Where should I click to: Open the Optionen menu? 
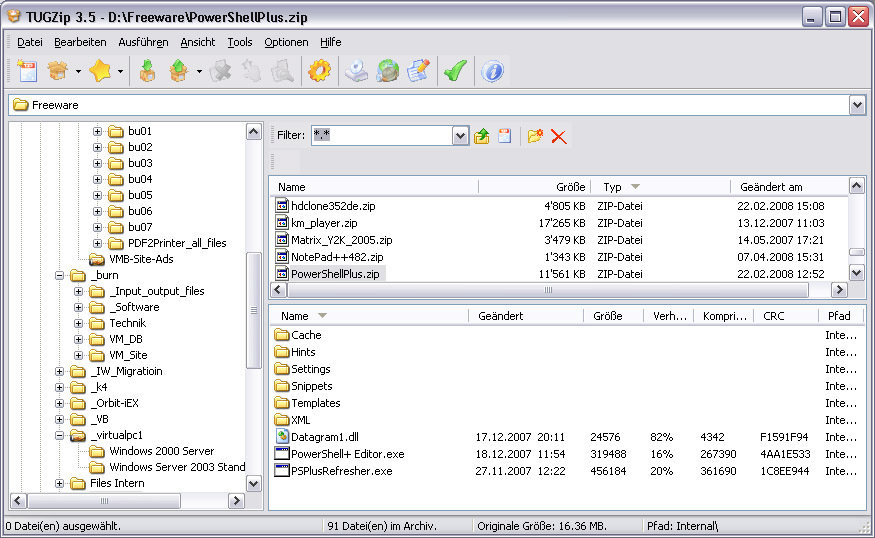(x=286, y=42)
